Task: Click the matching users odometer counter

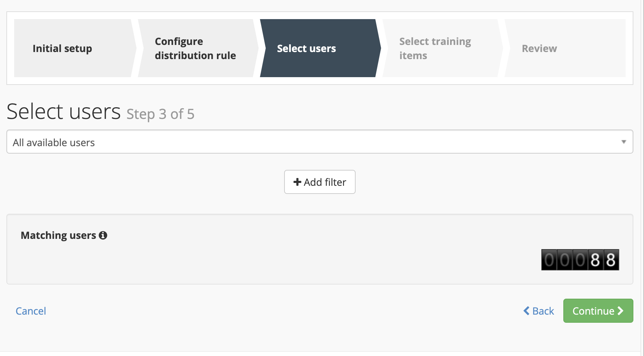Action: point(580,260)
